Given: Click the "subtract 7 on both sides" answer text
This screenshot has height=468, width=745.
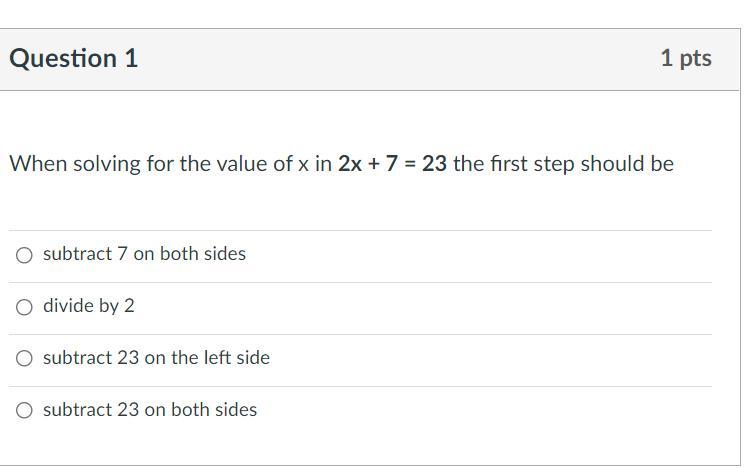Looking at the screenshot, I should tap(144, 254).
